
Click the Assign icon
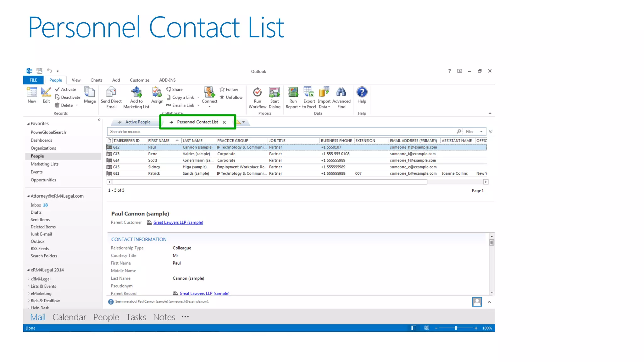[157, 92]
